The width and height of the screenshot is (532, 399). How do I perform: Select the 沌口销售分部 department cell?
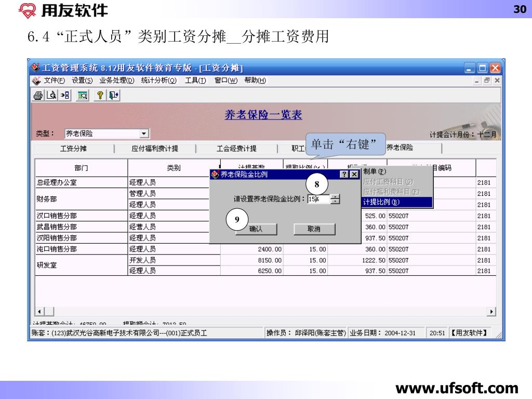tap(82, 249)
